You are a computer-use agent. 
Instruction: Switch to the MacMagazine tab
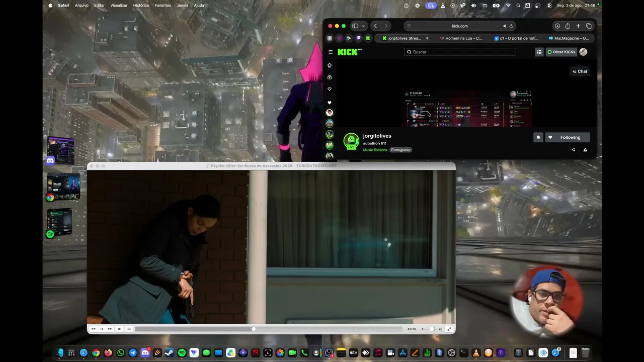click(x=569, y=38)
